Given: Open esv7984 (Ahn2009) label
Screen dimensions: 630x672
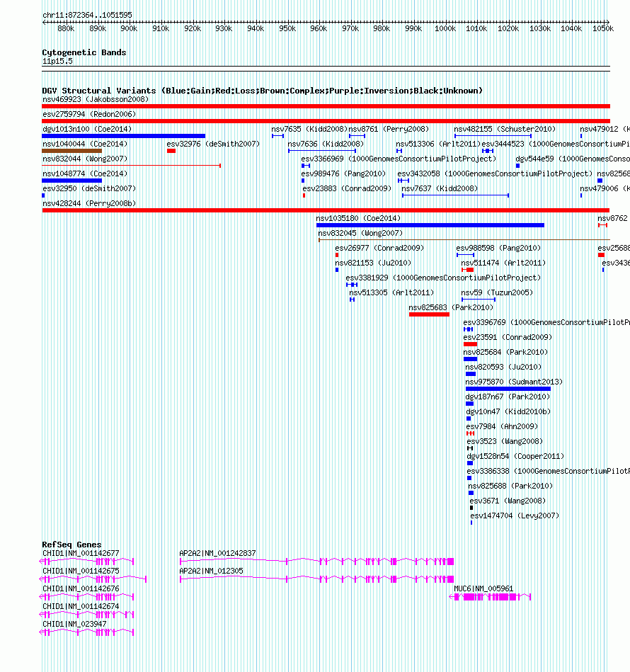Looking at the screenshot, I should tap(502, 426).
